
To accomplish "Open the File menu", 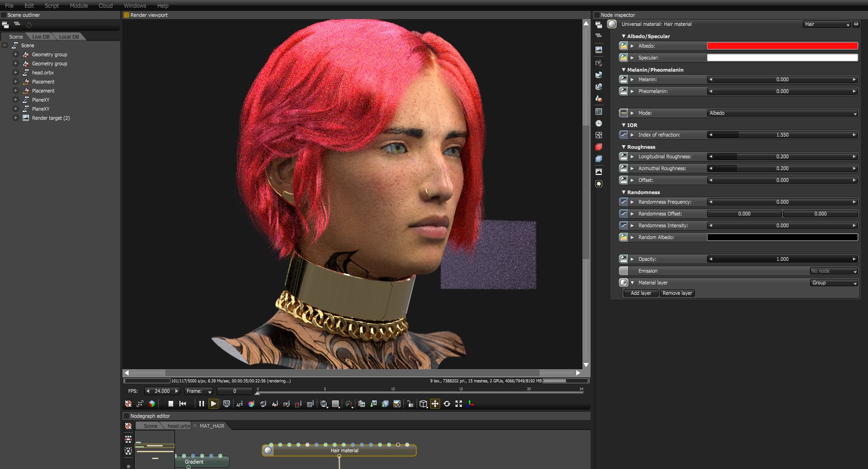I will [9, 5].
